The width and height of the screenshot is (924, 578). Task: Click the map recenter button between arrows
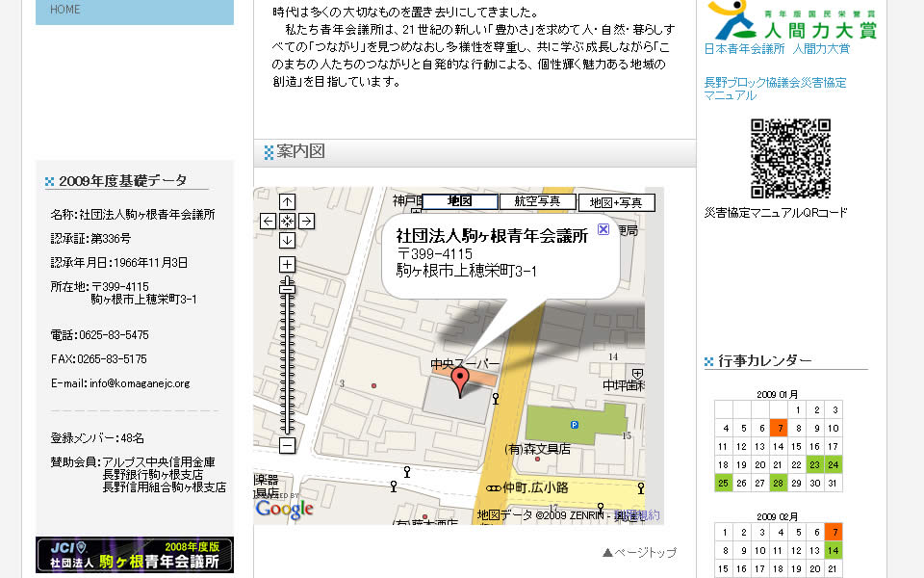(287, 222)
